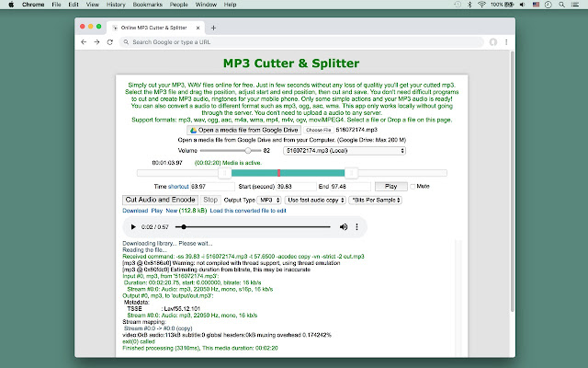
Task: Click the Download link
Action: coord(135,211)
